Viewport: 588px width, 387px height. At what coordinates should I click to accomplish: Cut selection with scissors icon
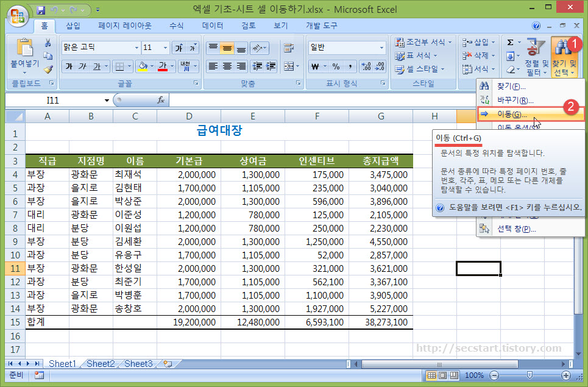48,43
